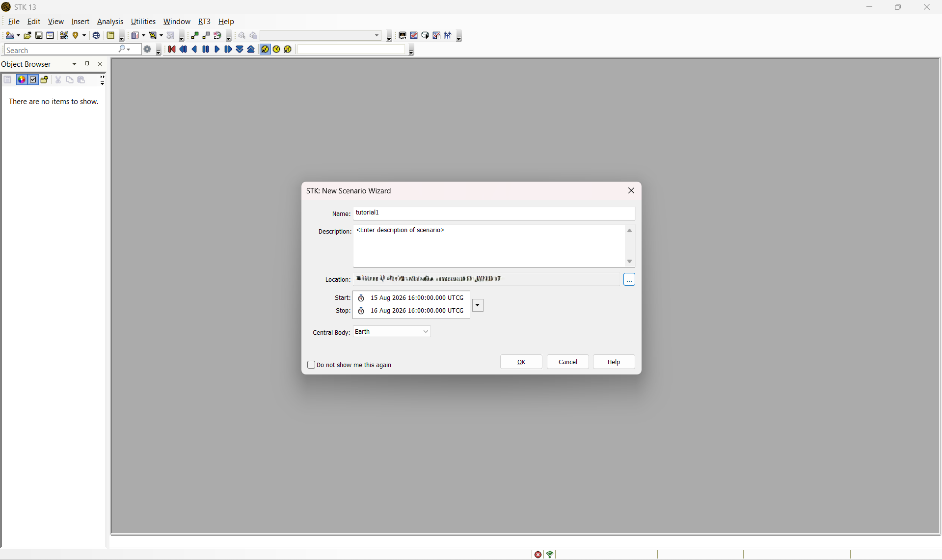The height and width of the screenshot is (560, 942).
Task: Click the yellow notes toolbar icon
Action: click(x=110, y=35)
